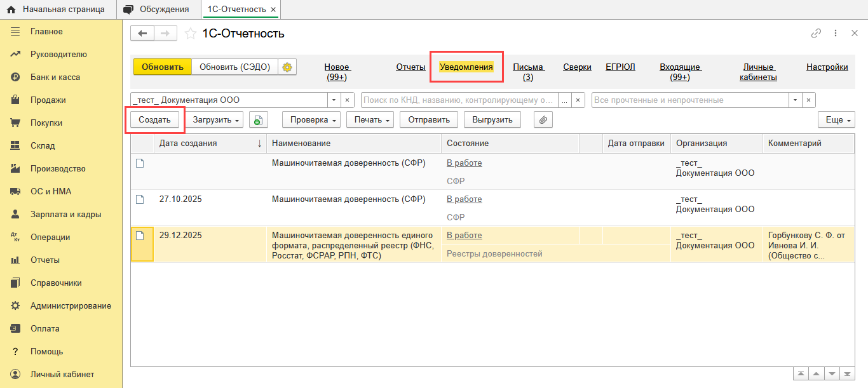Click the green document icon beside Загрузить
The image size is (868, 388).
pyautogui.click(x=259, y=120)
